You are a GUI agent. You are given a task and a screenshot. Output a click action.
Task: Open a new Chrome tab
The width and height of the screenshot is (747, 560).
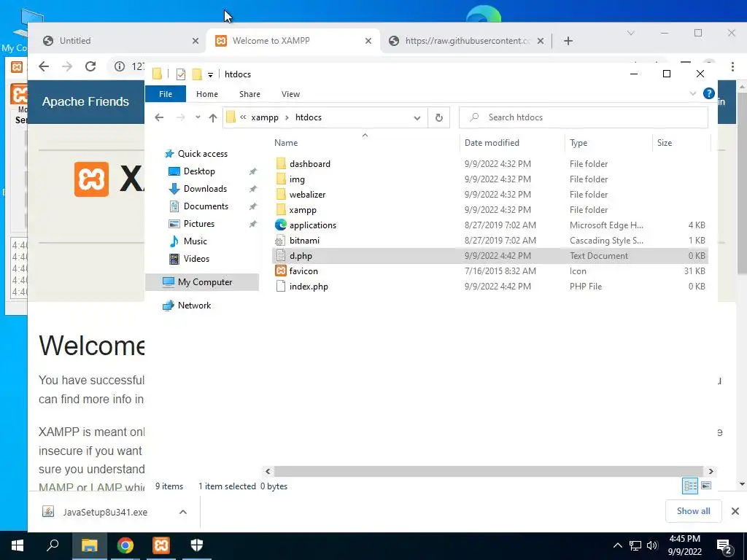click(x=568, y=41)
